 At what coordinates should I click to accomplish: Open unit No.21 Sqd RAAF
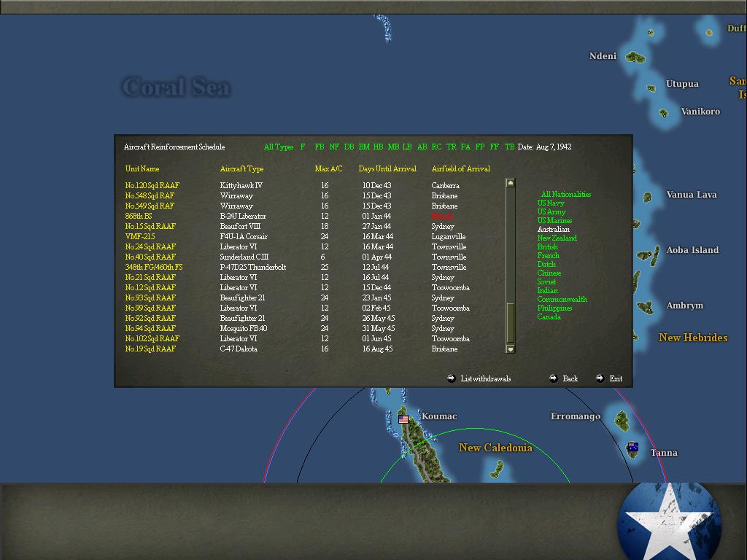pyautogui.click(x=150, y=277)
